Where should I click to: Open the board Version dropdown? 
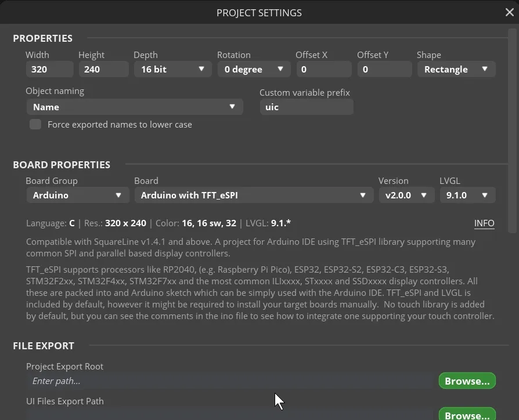[x=406, y=195]
